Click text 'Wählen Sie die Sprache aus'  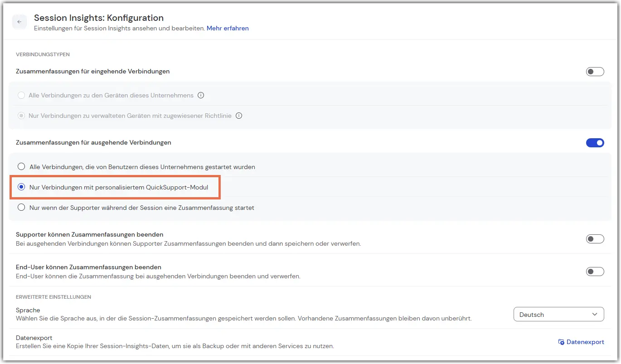pyautogui.click(x=244, y=319)
